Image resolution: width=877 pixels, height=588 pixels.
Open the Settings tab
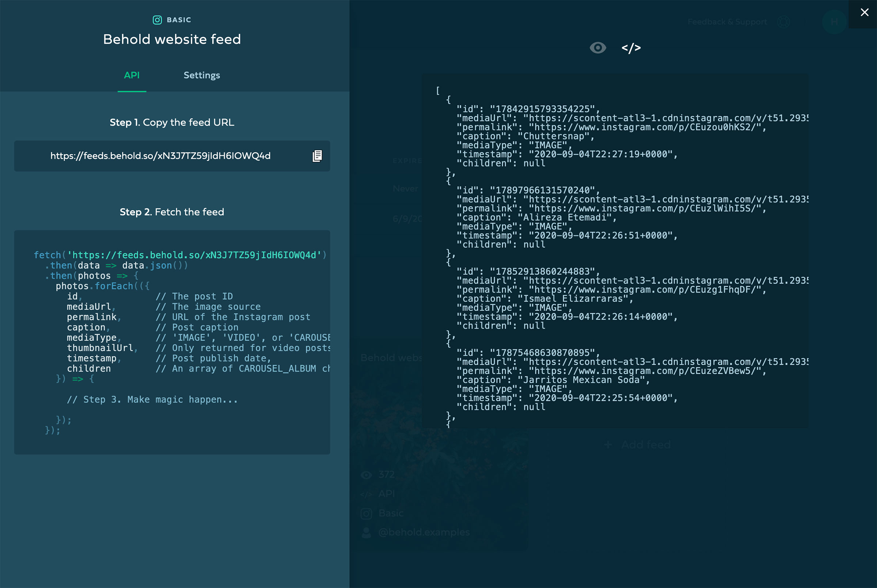[202, 75]
